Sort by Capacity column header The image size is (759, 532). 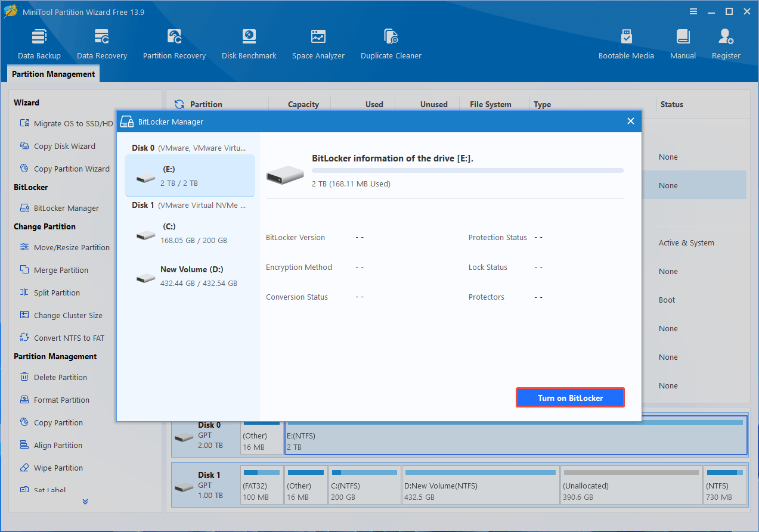click(x=303, y=104)
